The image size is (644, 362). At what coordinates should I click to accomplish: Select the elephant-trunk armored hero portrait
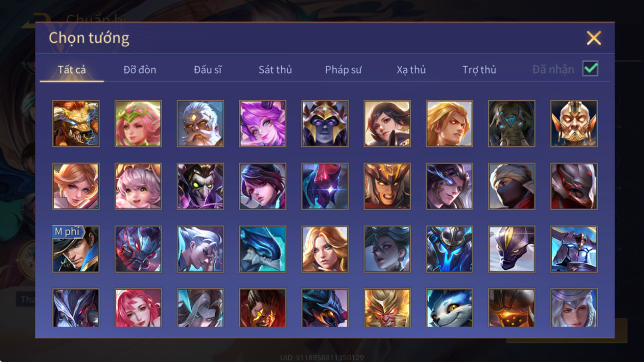(x=511, y=124)
